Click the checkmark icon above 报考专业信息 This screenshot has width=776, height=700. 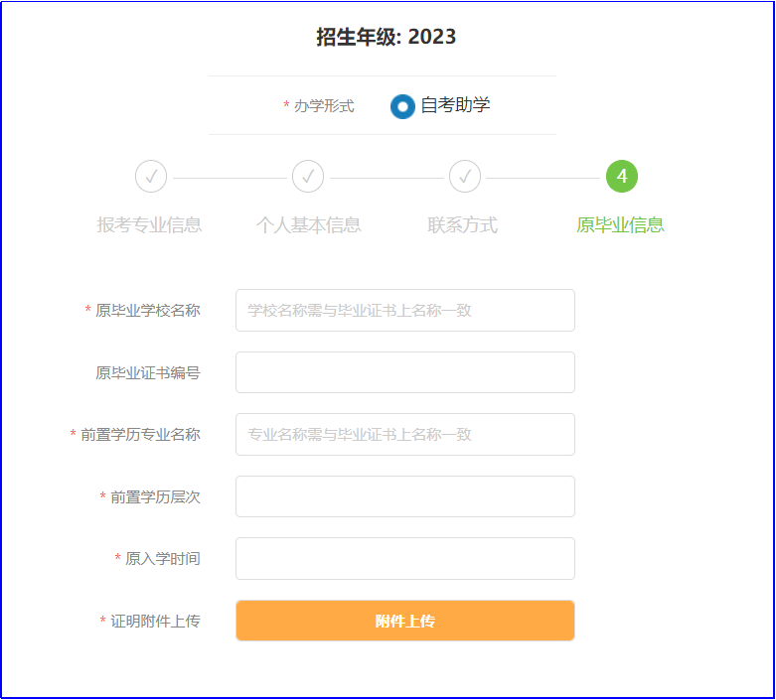pos(151,177)
